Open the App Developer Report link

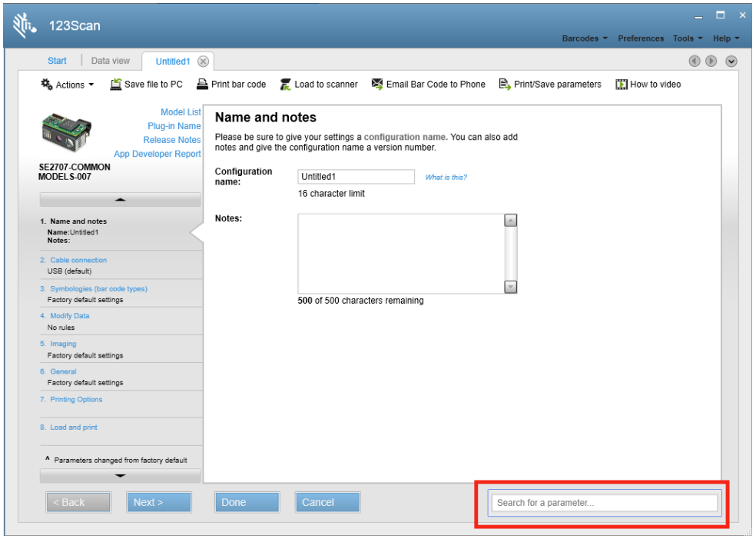pos(157,154)
